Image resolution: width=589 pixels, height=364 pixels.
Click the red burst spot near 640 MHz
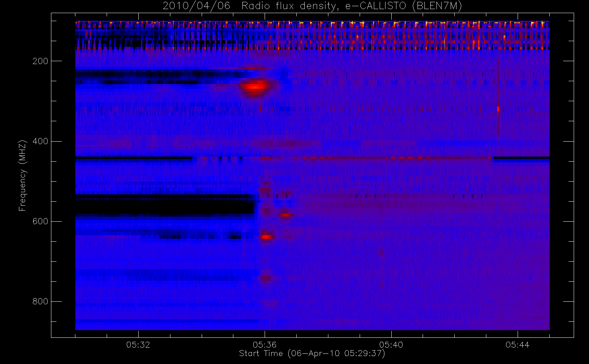(267, 237)
